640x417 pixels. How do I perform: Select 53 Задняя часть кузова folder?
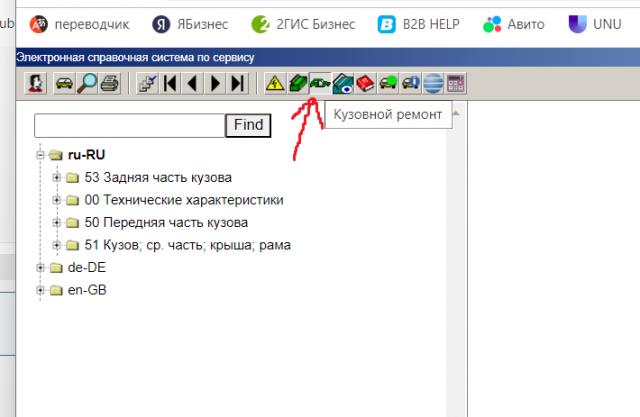158,177
